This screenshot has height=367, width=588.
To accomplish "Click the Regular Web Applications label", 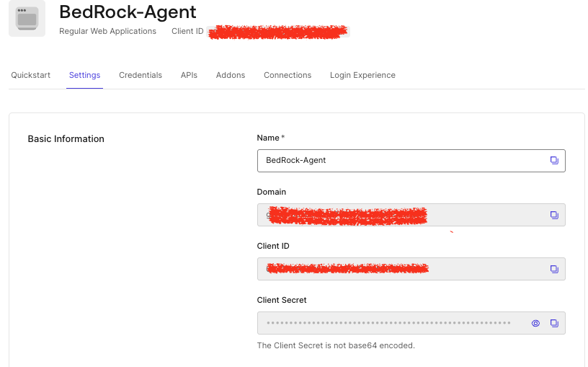I will pos(107,31).
